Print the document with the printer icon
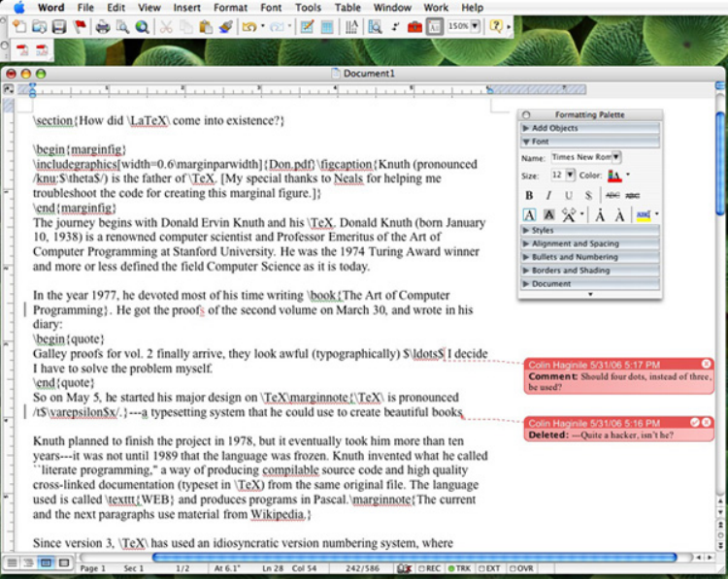The width and height of the screenshot is (728, 579). (103, 26)
